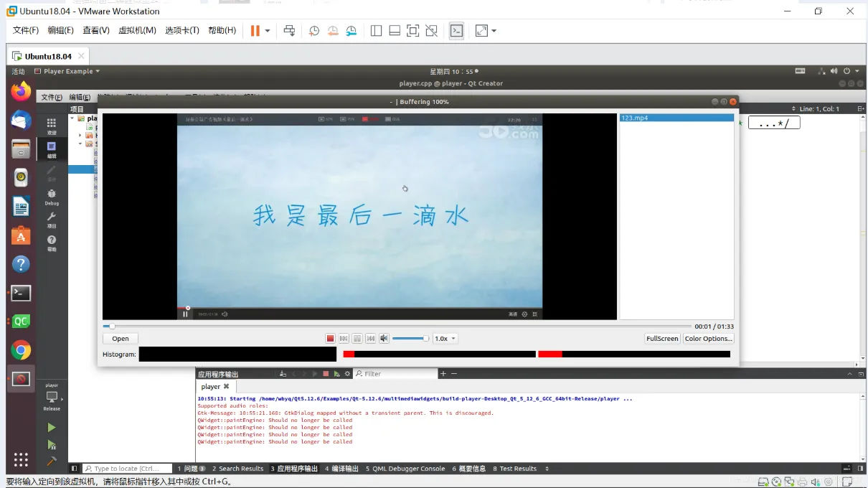Screen dimensions: 868x488
Task: Open Thunderbird mail from the dock
Action: coord(21,120)
